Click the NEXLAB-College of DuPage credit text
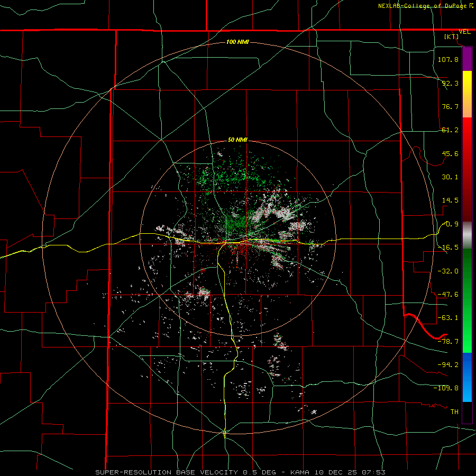Image resolution: width=476 pixels, height=476 pixels. pos(425,6)
